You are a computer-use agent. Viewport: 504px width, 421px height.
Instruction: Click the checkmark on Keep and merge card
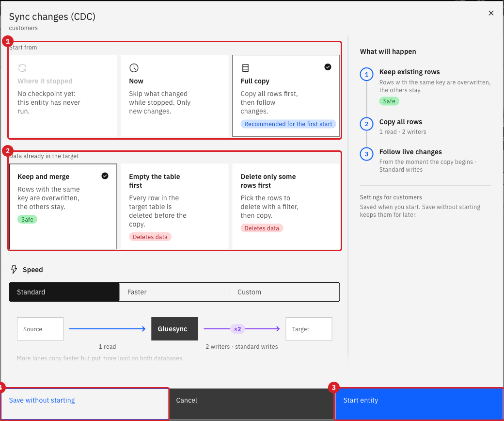[105, 176]
